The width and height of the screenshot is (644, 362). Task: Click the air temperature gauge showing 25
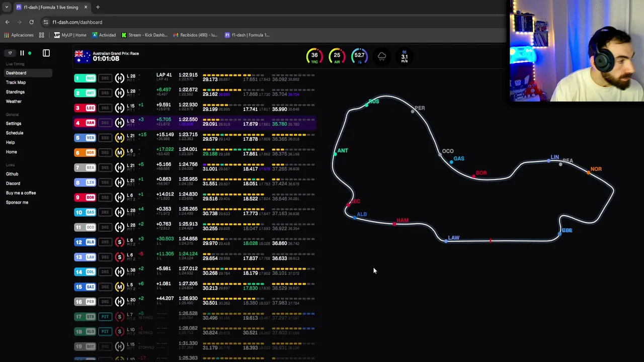[337, 56]
